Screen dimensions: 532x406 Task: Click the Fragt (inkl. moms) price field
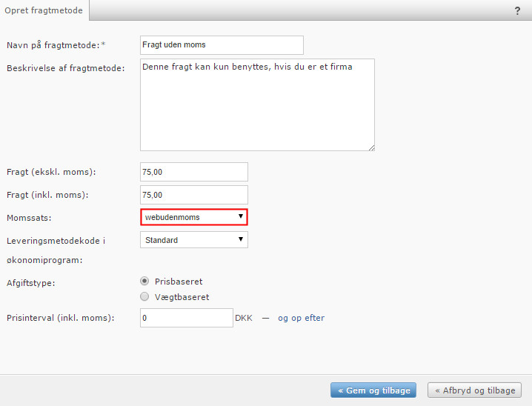(x=193, y=195)
